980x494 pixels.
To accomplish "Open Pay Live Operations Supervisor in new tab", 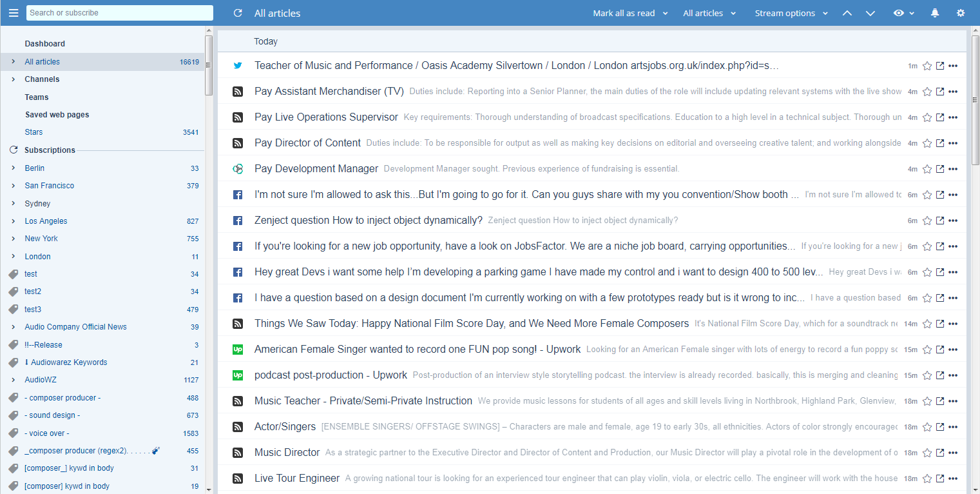I will tap(940, 117).
